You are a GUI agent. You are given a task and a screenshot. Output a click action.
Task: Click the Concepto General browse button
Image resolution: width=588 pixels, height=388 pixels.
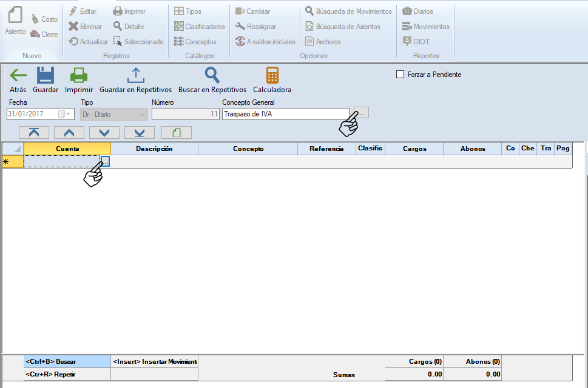361,113
